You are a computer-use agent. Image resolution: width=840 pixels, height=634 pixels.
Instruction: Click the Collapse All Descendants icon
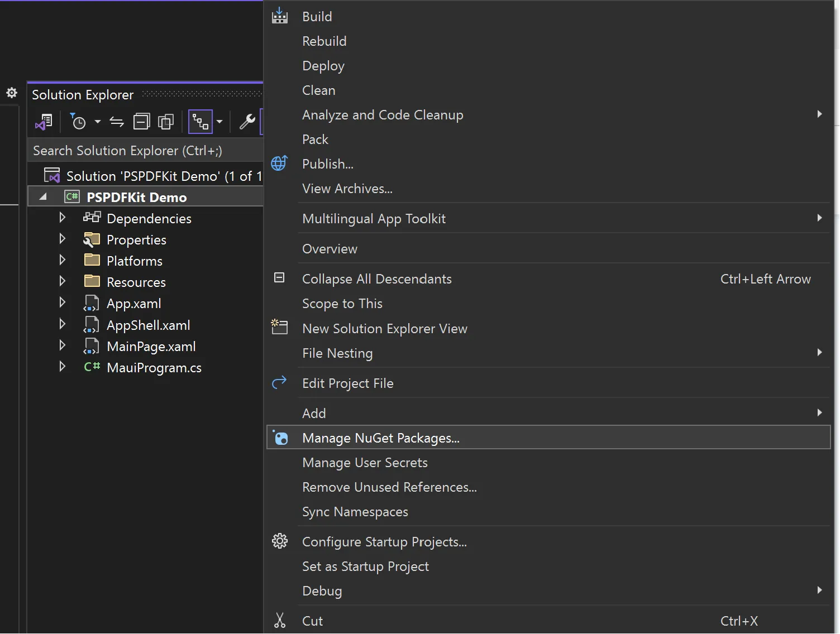[279, 277]
